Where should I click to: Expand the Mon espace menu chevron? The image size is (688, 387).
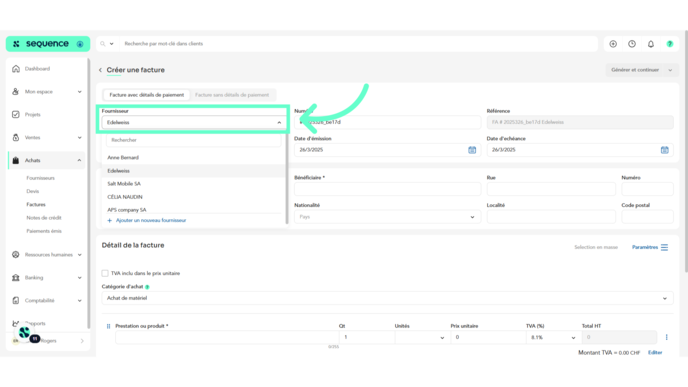[79, 92]
